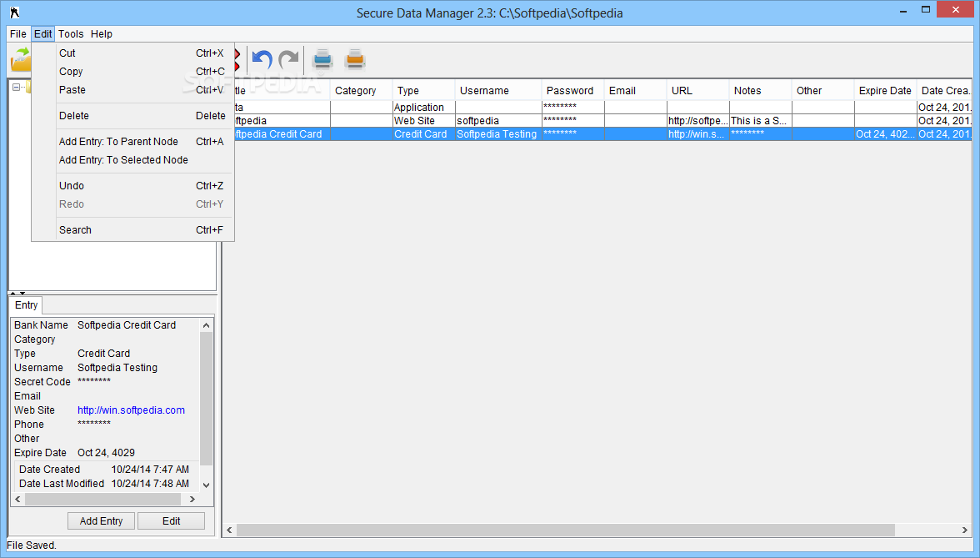Screen dimensions: 980x558
Task: Sort by the Notes column header
Action: coord(761,91)
